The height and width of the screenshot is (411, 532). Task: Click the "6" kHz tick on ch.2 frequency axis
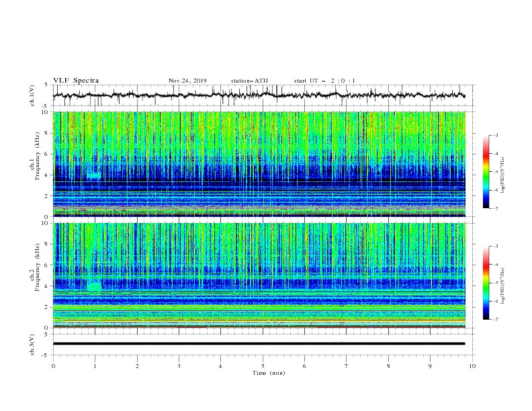pyautogui.click(x=46, y=265)
